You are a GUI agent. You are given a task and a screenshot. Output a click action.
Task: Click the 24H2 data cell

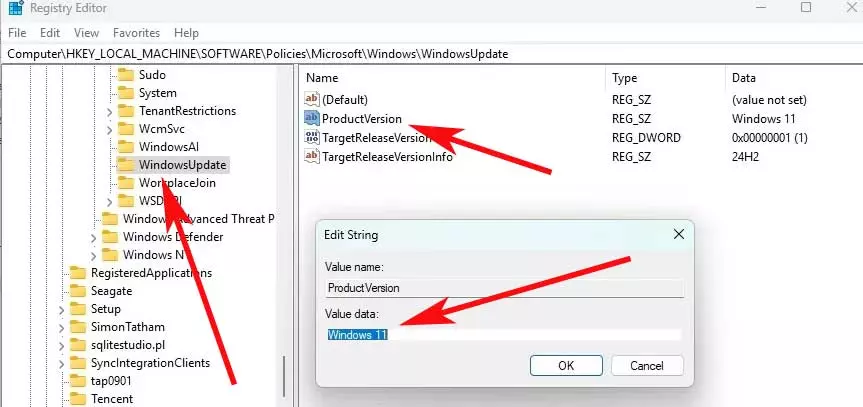pos(745,156)
